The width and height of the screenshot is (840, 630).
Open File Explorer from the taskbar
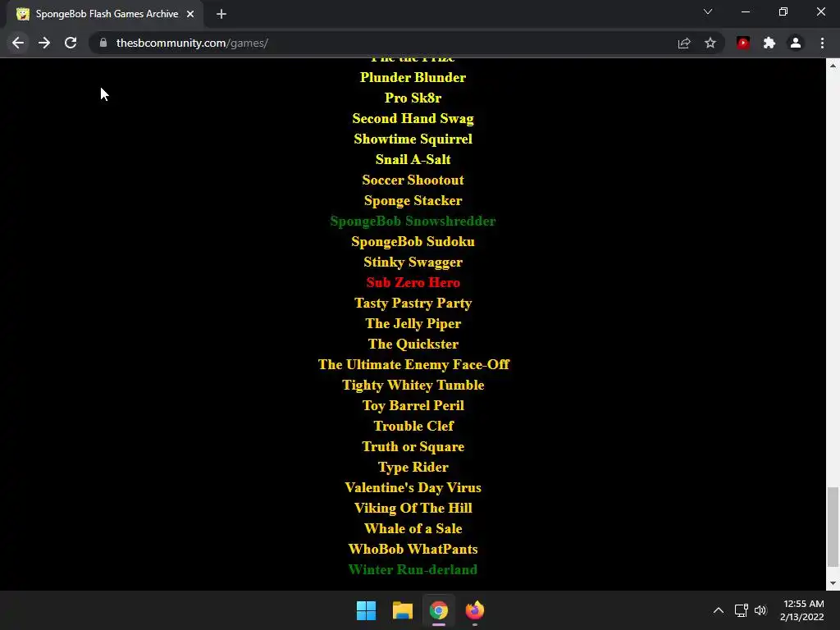(x=402, y=610)
